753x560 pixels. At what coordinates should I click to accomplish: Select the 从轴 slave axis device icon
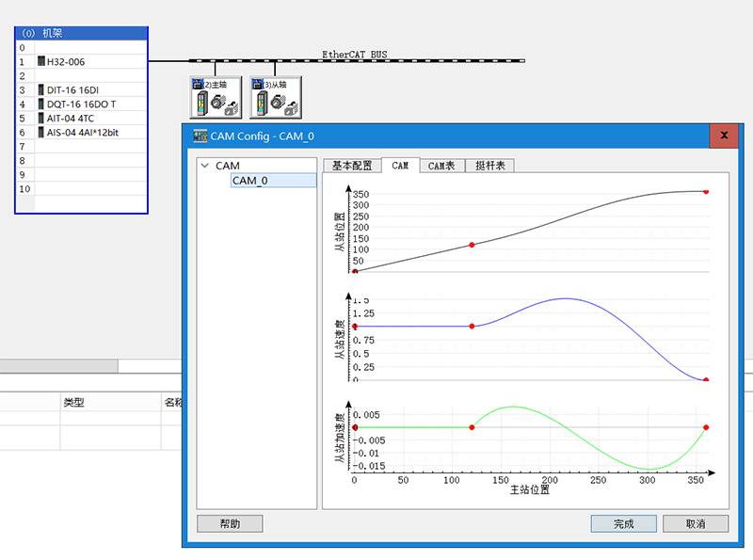coord(275,97)
